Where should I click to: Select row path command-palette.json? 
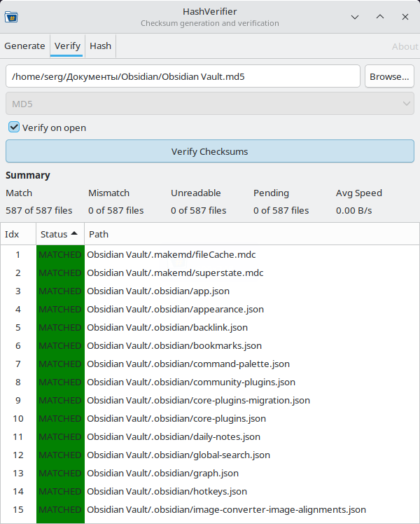coord(188,364)
